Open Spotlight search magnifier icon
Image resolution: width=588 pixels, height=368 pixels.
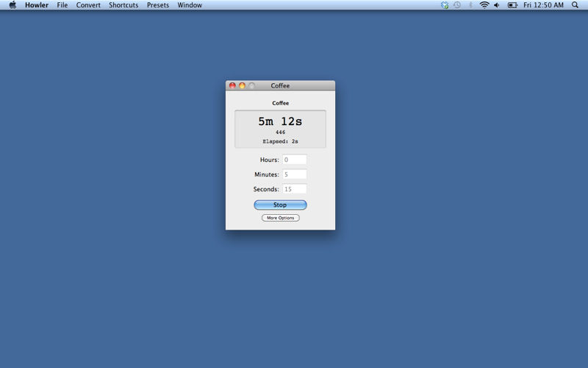575,5
